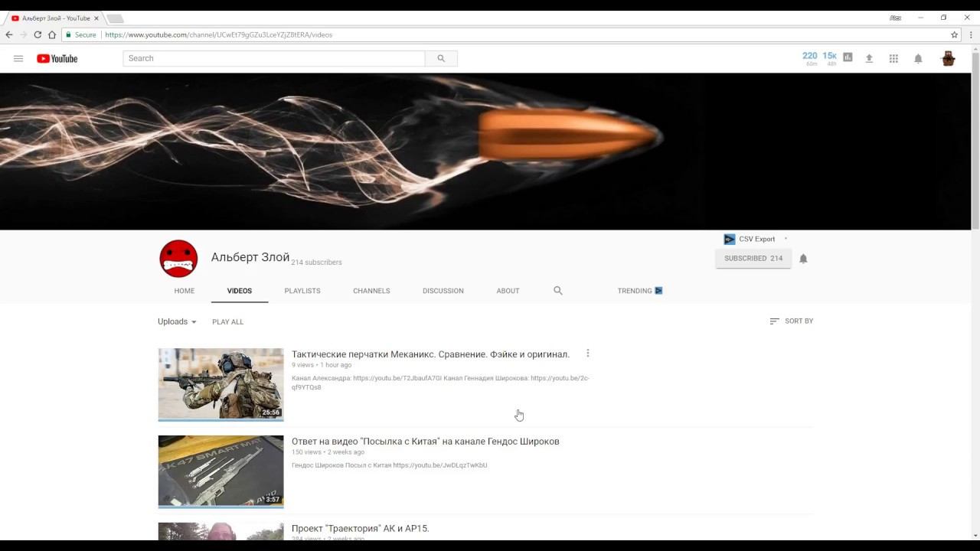This screenshot has width=980, height=551.
Task: Open AK47 thumbnail video 3:57
Action: pyautogui.click(x=220, y=471)
